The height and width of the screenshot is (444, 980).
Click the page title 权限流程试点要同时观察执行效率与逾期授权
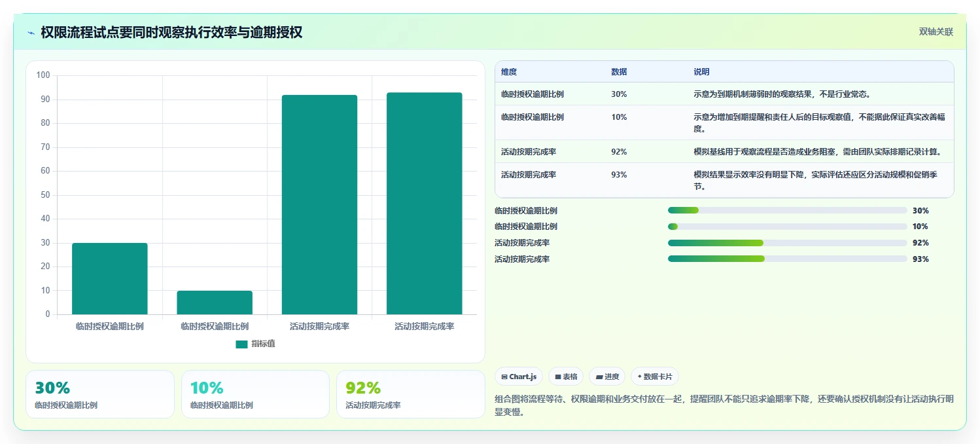pyautogui.click(x=171, y=32)
